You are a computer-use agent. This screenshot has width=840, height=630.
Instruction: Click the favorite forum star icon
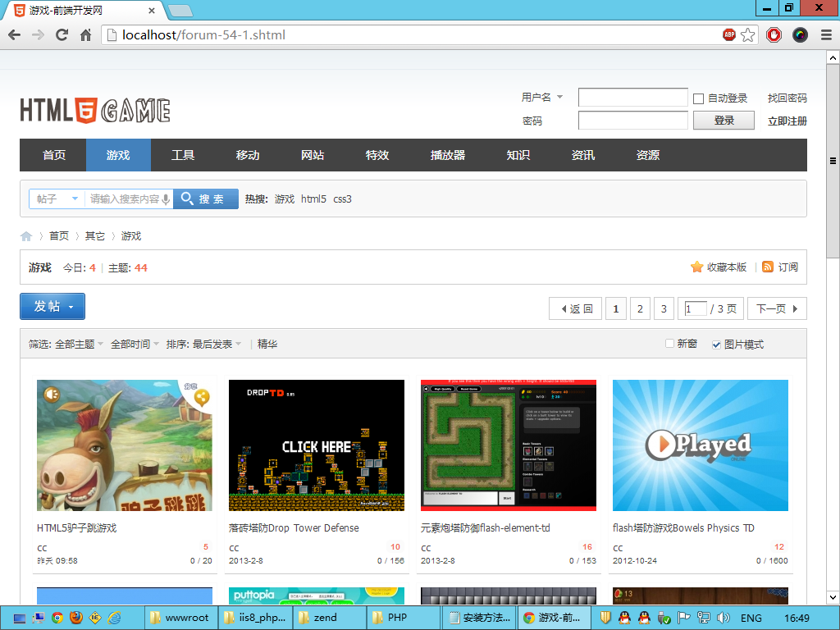click(x=696, y=267)
